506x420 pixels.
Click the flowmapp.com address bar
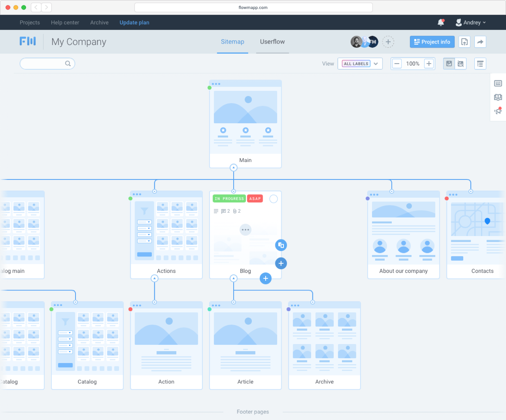point(253,7)
